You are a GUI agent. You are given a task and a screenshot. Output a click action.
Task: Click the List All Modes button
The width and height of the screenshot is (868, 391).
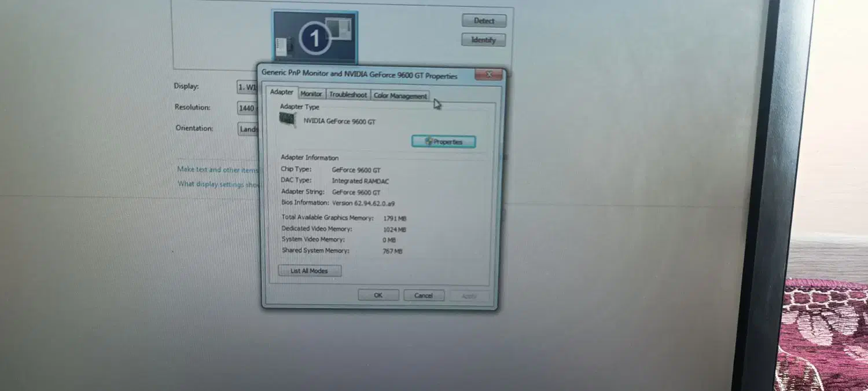tap(310, 271)
